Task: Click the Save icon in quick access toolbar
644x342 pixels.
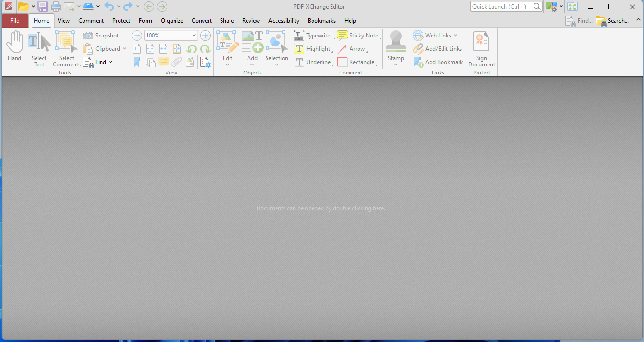Action: pos(43,7)
